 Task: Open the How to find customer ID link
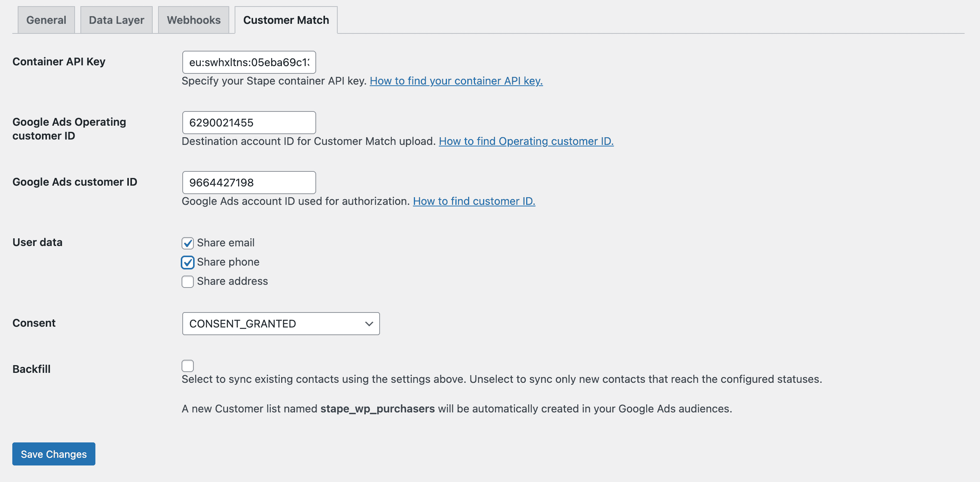(x=474, y=201)
